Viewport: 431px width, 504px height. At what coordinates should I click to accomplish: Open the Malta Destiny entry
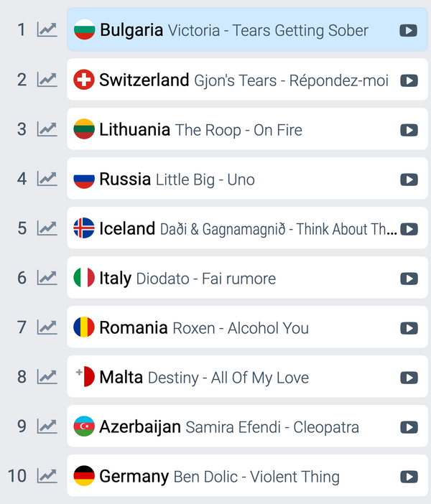[x=247, y=376]
